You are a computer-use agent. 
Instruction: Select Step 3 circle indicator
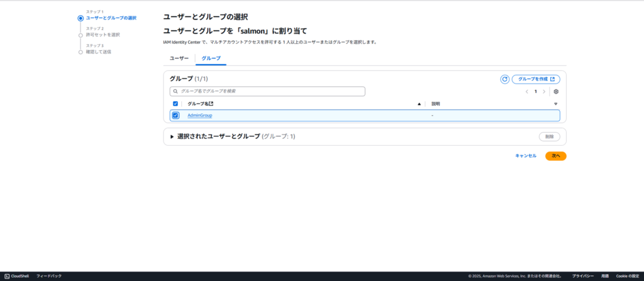click(80, 52)
